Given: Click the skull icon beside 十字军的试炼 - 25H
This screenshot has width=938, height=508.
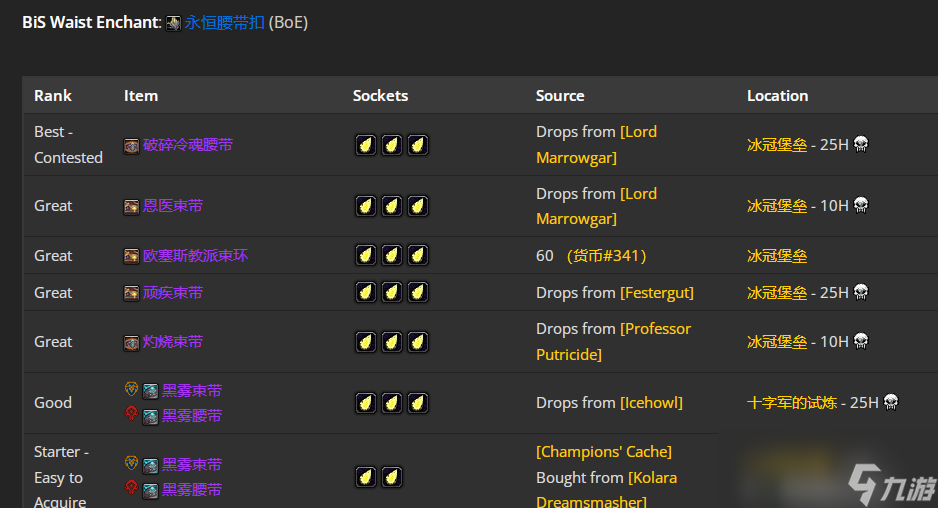Looking at the screenshot, I should click(891, 402).
